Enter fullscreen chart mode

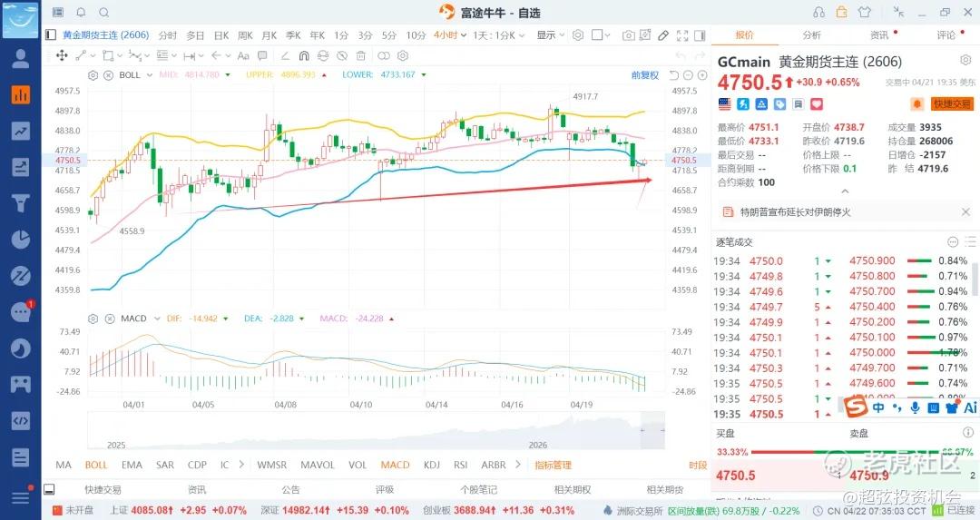coord(681,35)
